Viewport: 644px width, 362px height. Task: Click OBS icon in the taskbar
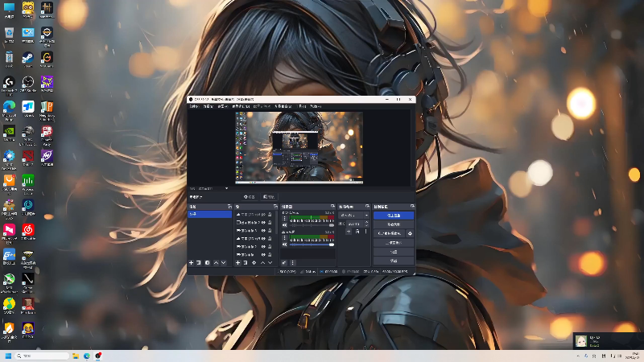(98, 356)
